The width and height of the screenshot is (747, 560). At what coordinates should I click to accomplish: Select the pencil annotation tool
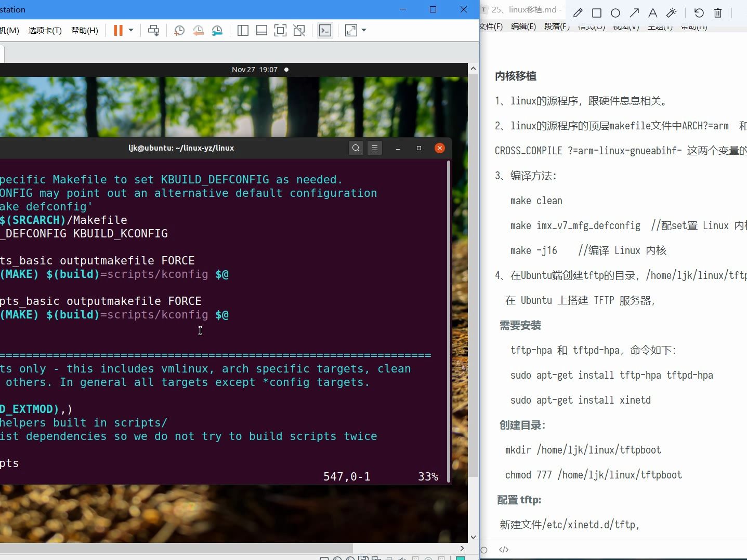click(578, 13)
